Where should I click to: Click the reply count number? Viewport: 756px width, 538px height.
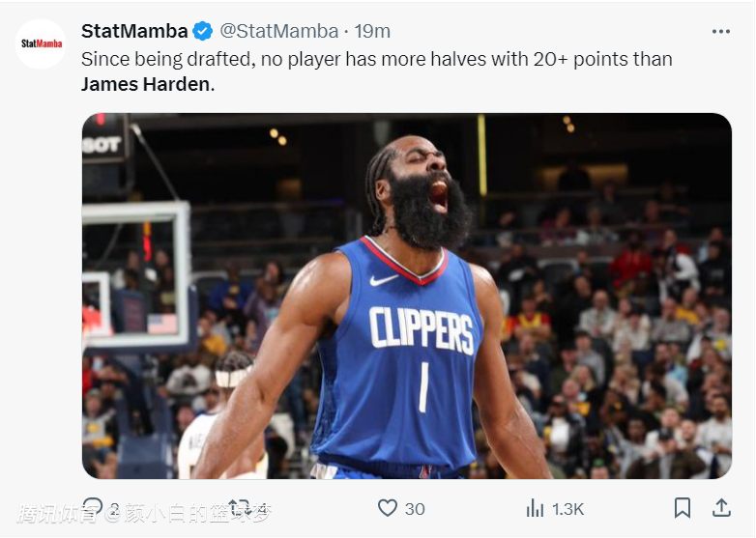pyautogui.click(x=114, y=509)
